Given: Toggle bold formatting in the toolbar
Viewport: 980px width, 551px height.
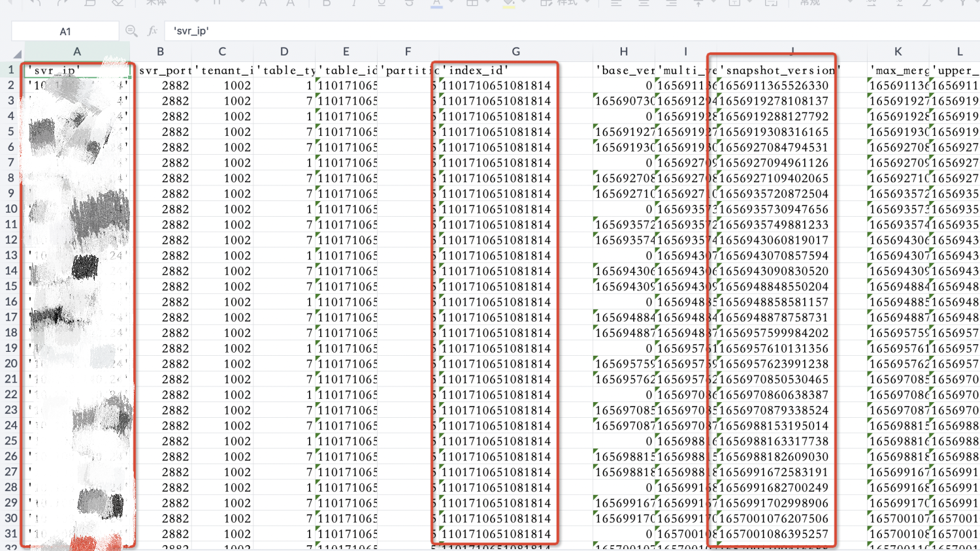Looking at the screenshot, I should pyautogui.click(x=326, y=3).
